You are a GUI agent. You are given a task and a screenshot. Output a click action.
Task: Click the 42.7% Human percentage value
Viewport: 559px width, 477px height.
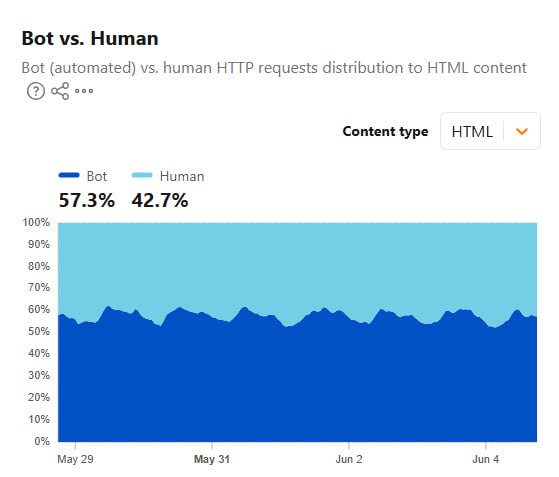pos(160,200)
